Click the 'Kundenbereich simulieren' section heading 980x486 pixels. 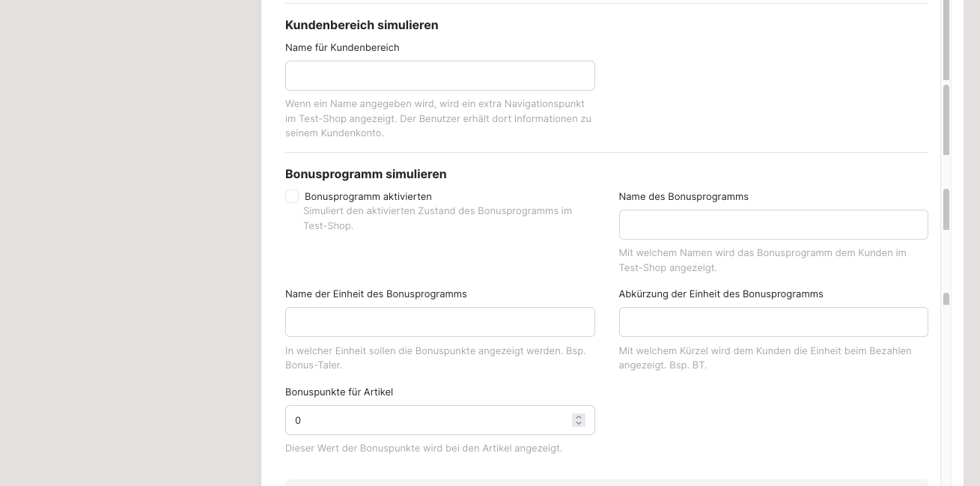coord(362,25)
